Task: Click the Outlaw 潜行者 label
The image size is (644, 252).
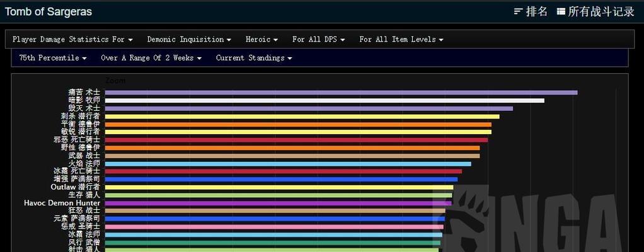Action: tap(76, 186)
